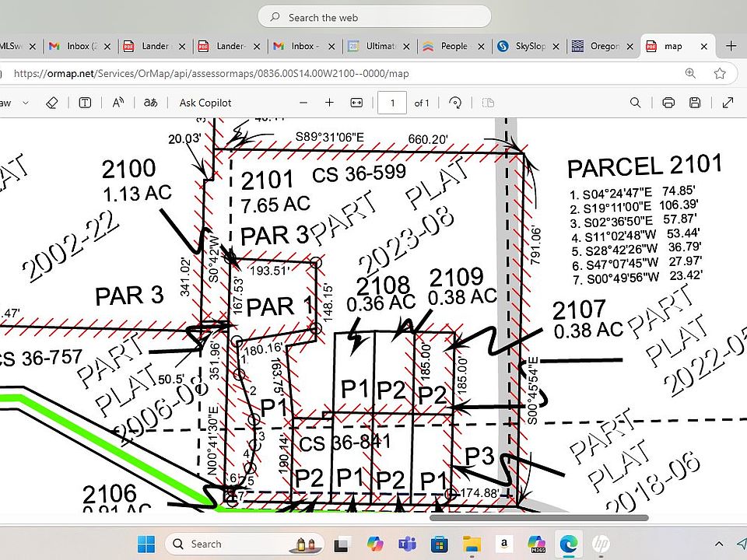
Task: Open find in PDF search
Action: [635, 103]
